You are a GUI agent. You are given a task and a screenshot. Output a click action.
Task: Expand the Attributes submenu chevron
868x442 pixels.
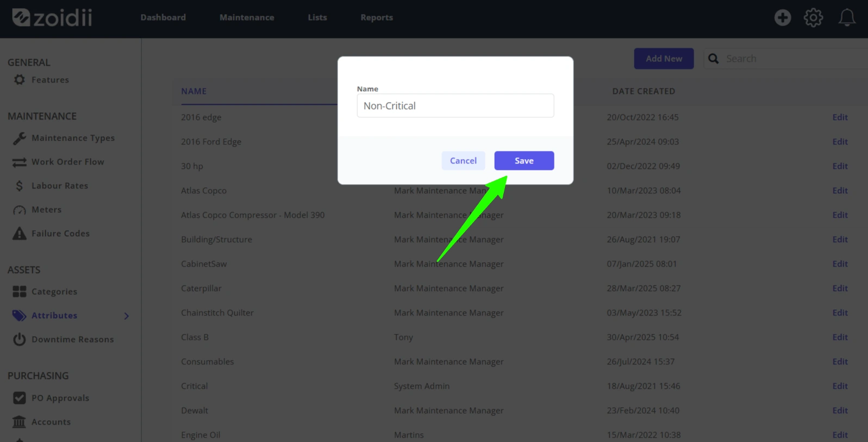pos(127,316)
